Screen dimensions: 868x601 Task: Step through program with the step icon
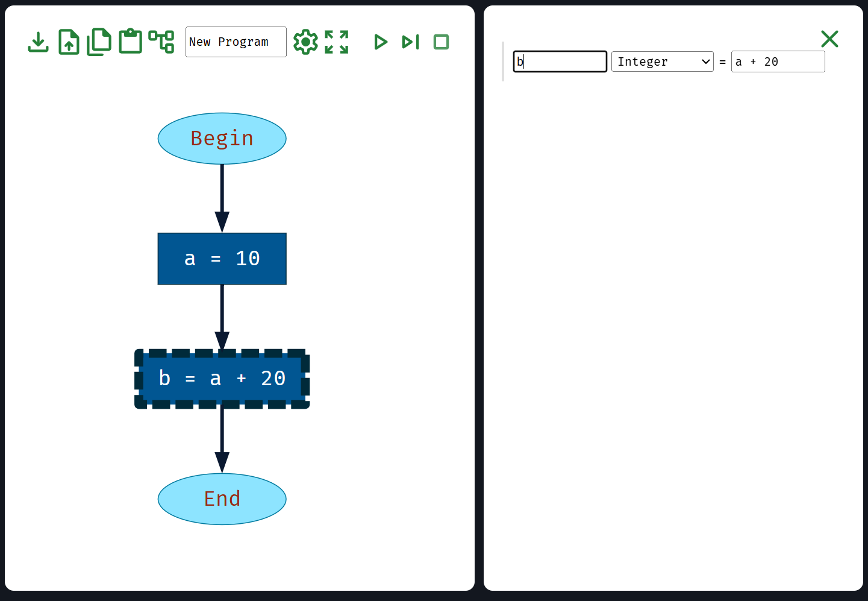[410, 42]
